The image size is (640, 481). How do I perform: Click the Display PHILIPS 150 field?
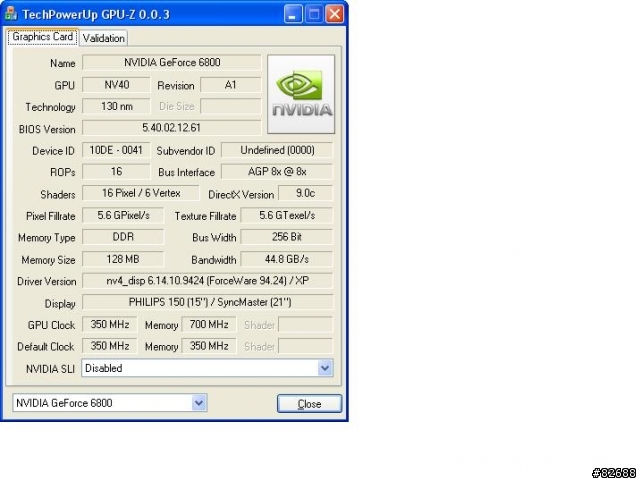point(208,302)
